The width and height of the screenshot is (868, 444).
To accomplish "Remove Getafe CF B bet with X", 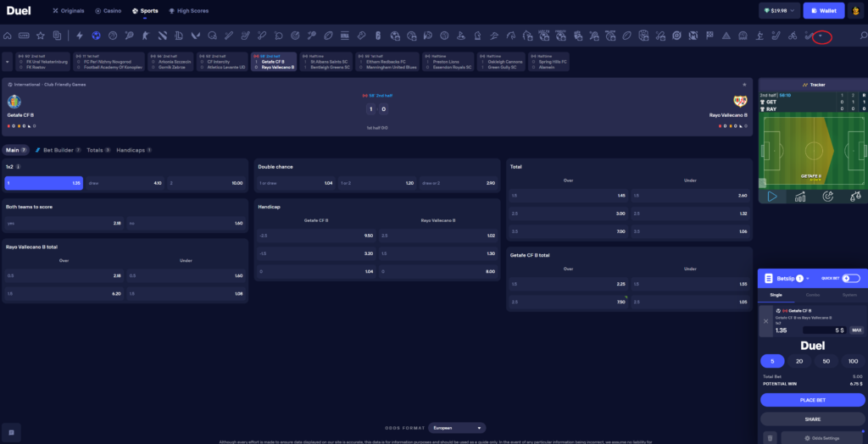I will click(765, 321).
